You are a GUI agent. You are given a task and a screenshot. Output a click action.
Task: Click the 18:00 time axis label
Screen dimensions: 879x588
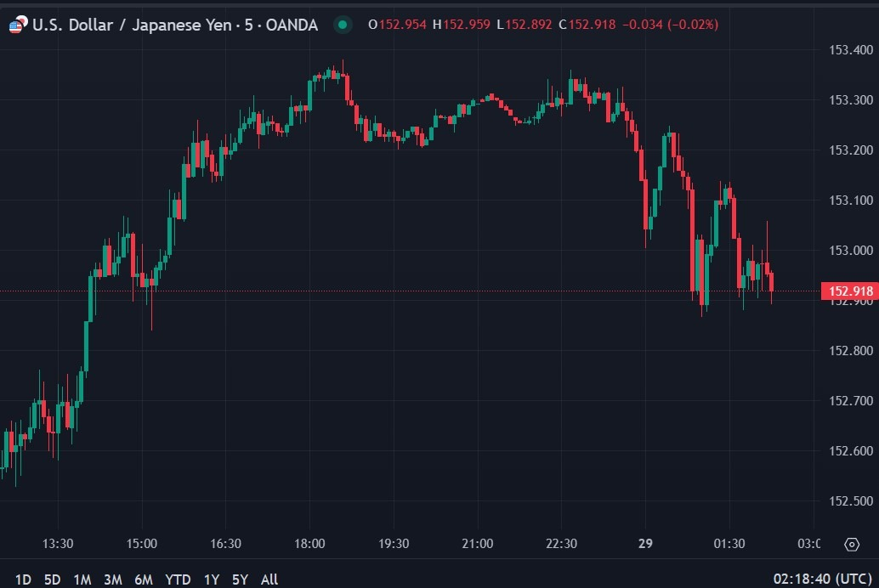(309, 543)
